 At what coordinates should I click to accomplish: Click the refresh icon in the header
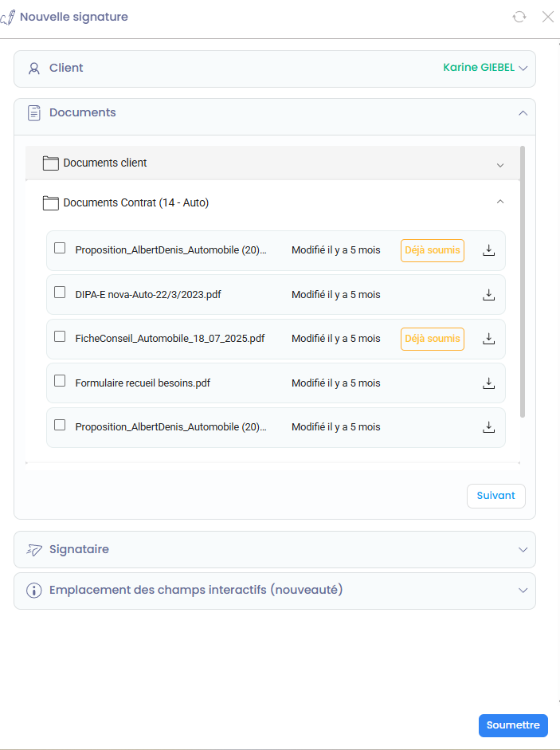click(x=519, y=17)
